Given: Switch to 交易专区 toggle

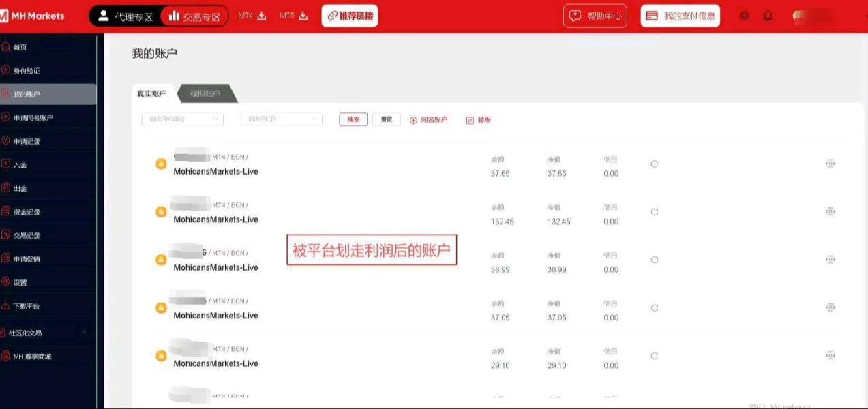Looking at the screenshot, I should (195, 16).
